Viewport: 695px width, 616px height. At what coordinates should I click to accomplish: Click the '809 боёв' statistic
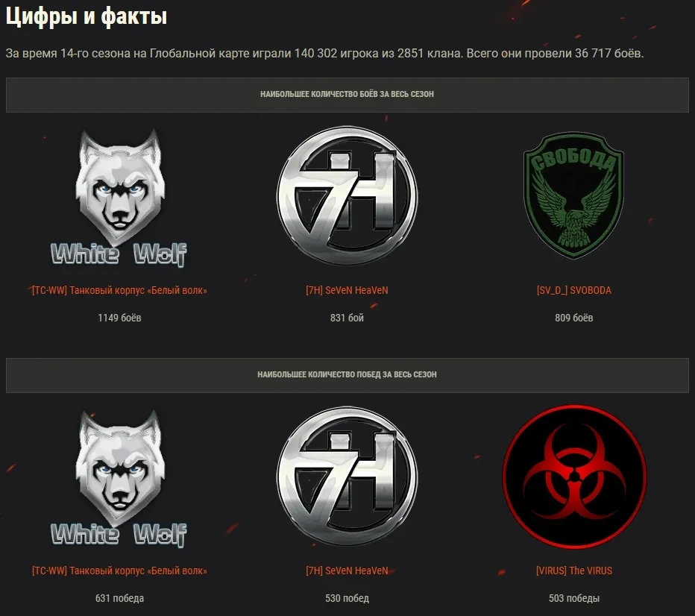tap(574, 318)
